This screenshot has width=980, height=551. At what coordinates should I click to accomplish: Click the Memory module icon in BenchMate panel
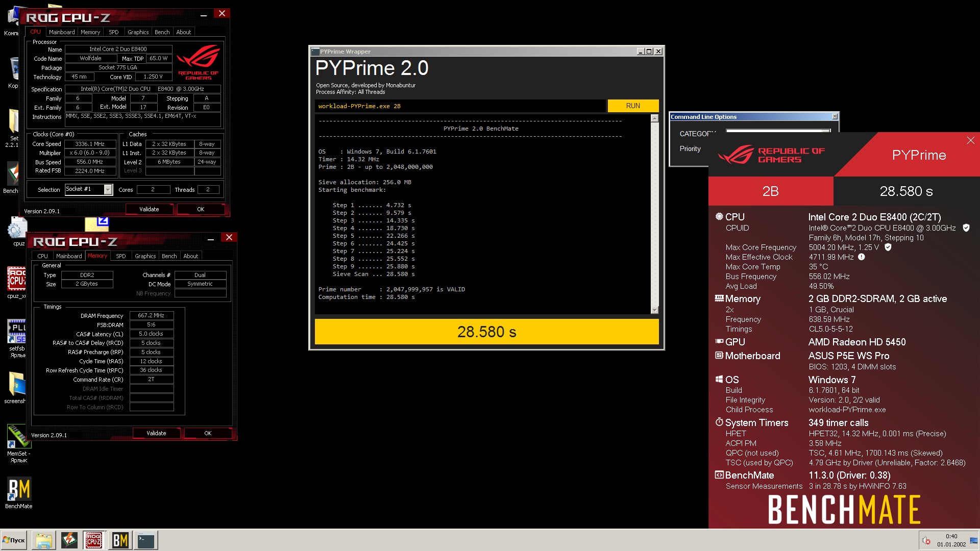[719, 298]
